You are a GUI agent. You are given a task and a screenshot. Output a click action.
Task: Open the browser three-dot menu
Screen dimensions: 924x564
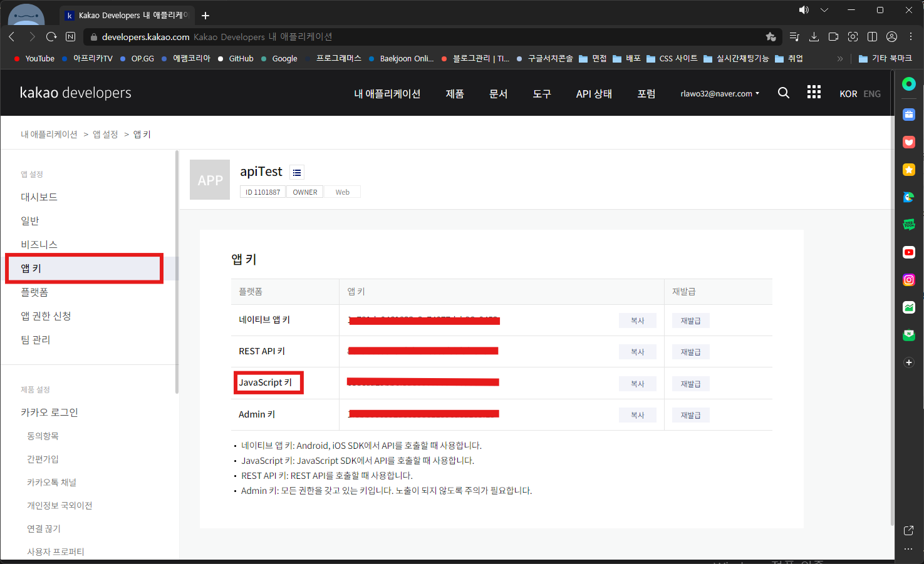pyautogui.click(x=911, y=37)
